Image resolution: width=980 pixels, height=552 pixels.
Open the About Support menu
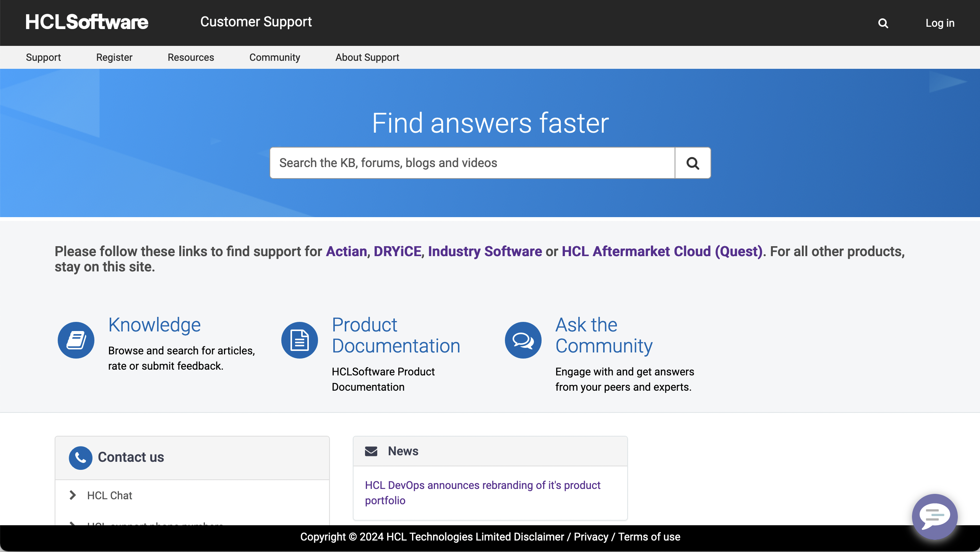pyautogui.click(x=367, y=57)
